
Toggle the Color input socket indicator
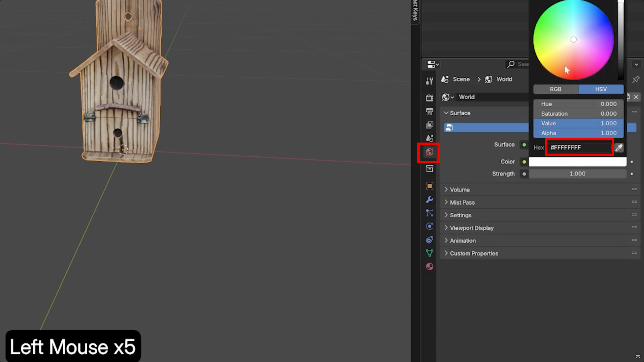click(524, 162)
